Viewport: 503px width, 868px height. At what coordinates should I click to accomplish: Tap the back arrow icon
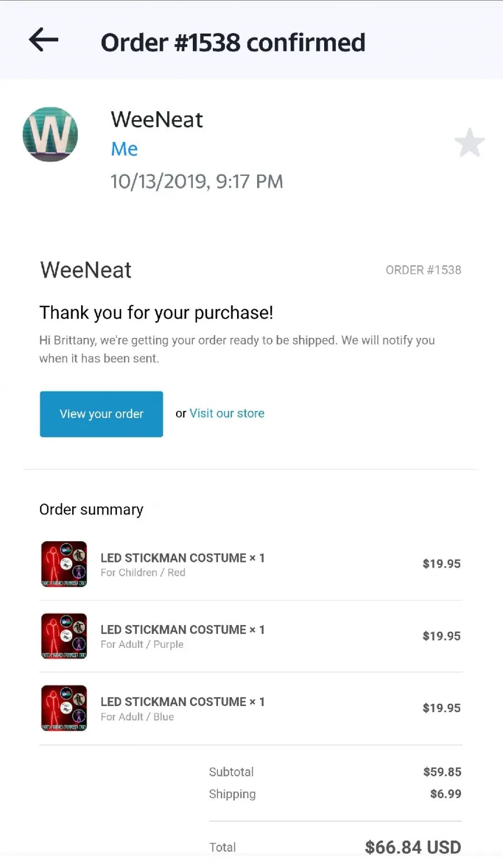pyautogui.click(x=44, y=41)
